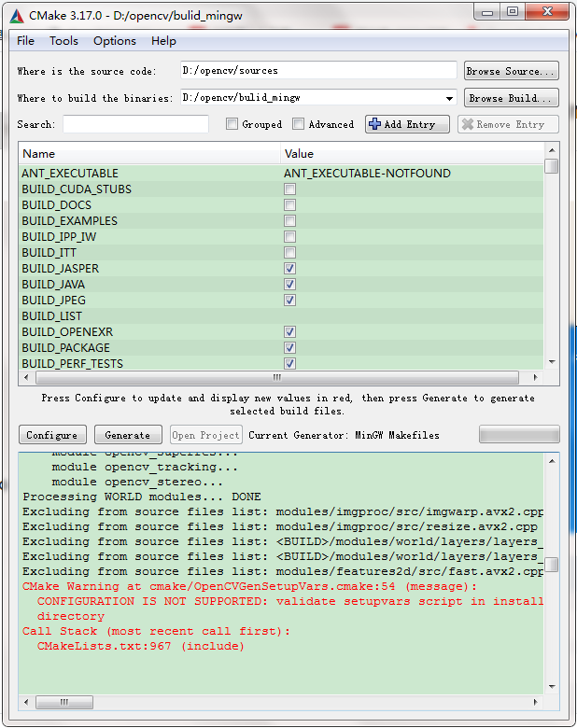
Task: Expand the build binaries path dropdown
Action: [449, 98]
